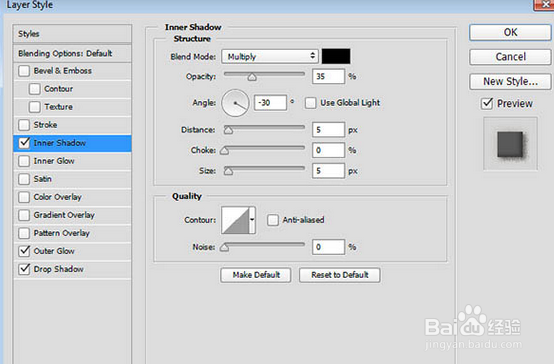The width and height of the screenshot is (554, 364).
Task: Click the Cancel button
Action: 510,57
